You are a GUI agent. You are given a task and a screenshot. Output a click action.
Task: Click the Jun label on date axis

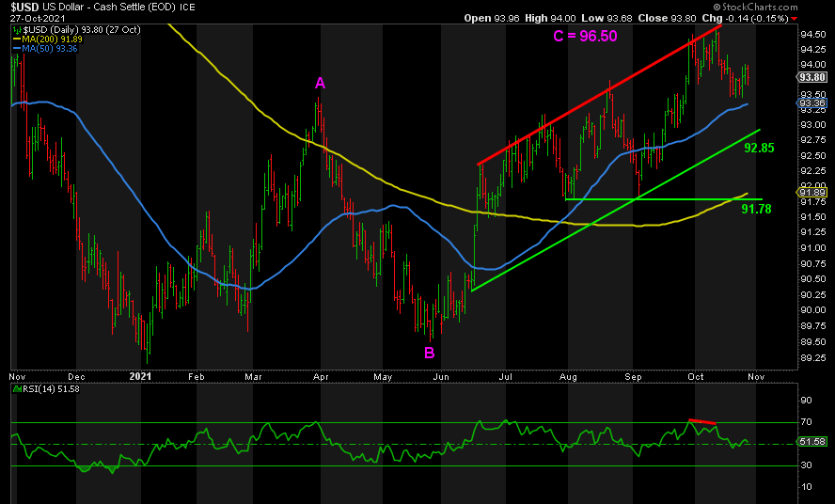[440, 375]
